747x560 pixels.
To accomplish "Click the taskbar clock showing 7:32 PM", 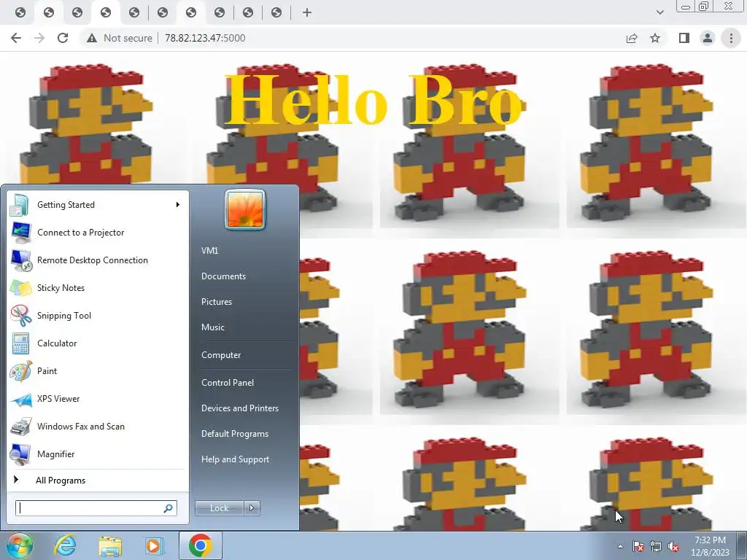I will tap(710, 546).
